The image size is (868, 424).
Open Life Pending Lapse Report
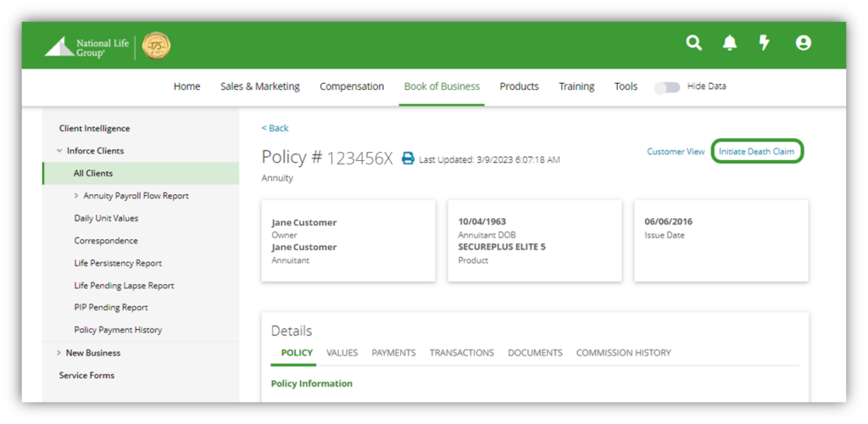pos(124,286)
